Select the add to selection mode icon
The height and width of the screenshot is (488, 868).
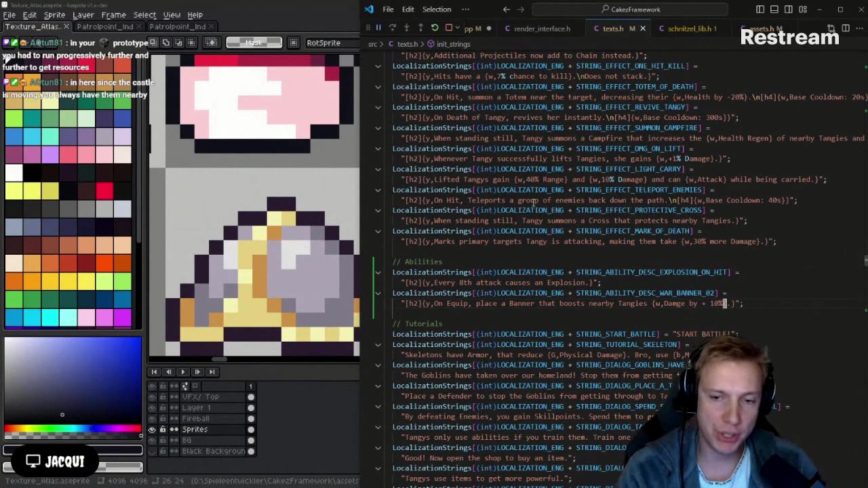pos(166,43)
